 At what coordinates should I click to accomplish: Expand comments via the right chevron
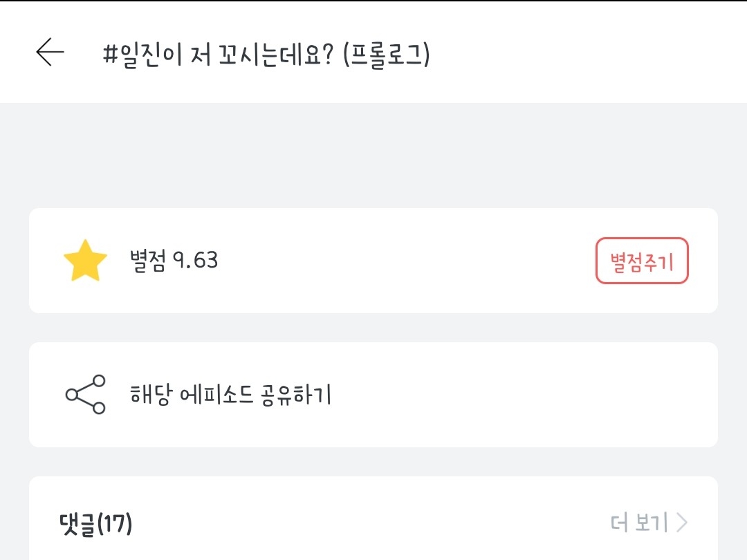(x=682, y=523)
